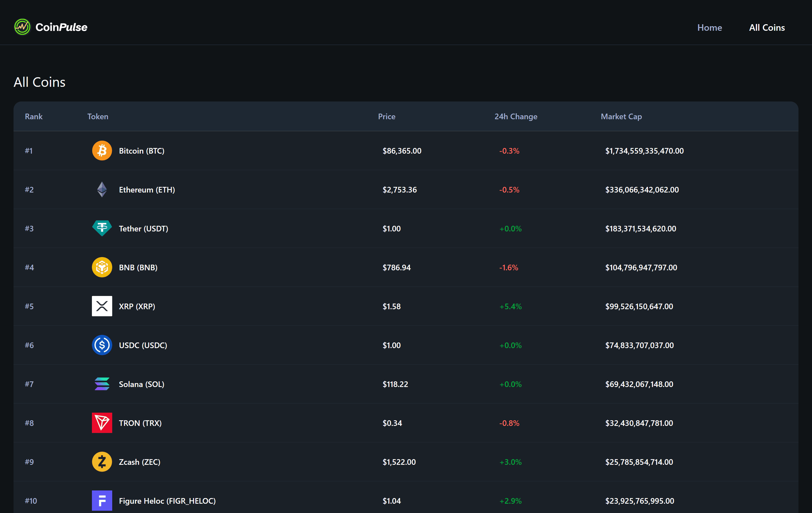Click Tether market cap $183,371,534,620.00
This screenshot has height=513, width=812.
641,229
